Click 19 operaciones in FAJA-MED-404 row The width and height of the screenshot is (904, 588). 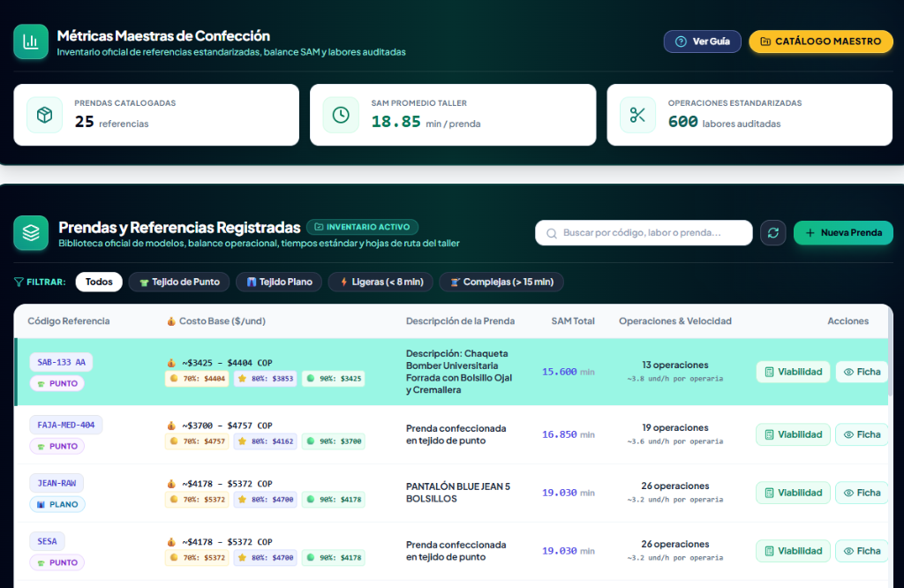(675, 427)
